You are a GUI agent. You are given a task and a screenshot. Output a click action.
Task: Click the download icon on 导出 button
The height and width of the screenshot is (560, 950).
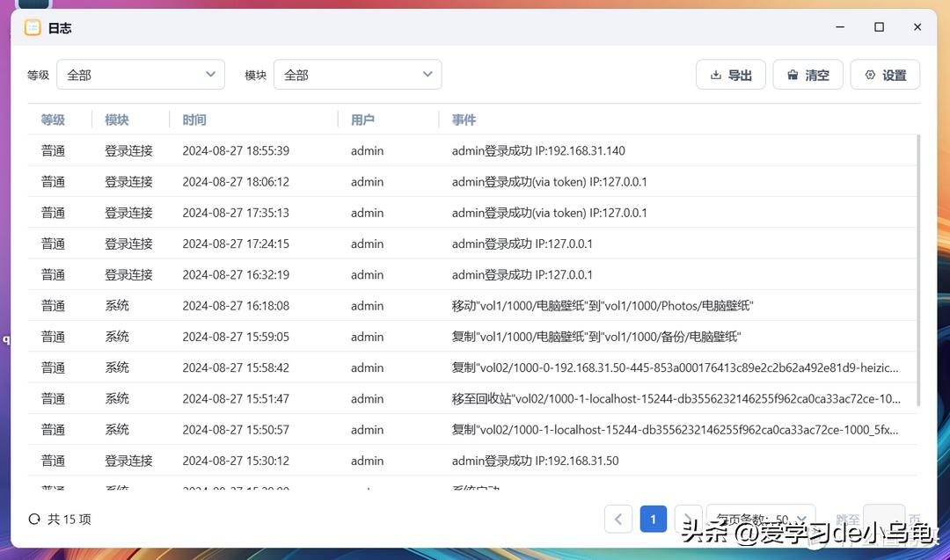[x=715, y=76]
